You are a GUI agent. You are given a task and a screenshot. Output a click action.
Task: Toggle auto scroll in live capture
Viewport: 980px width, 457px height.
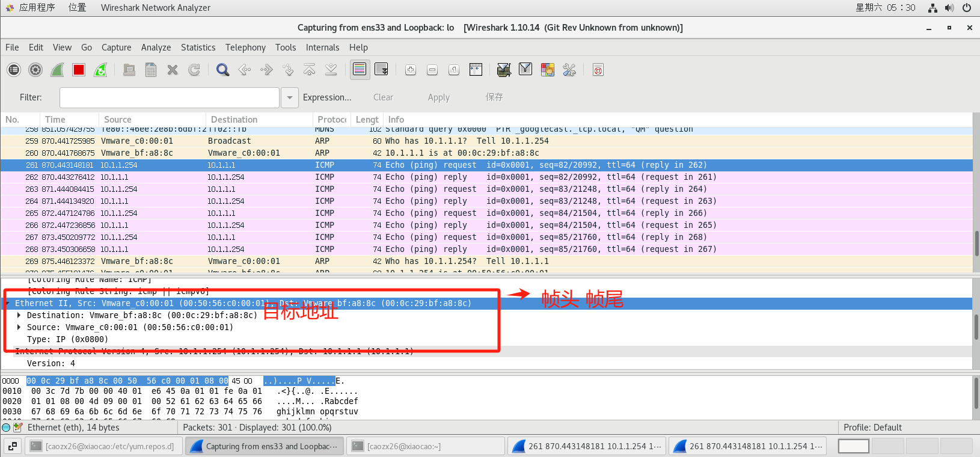coord(381,70)
